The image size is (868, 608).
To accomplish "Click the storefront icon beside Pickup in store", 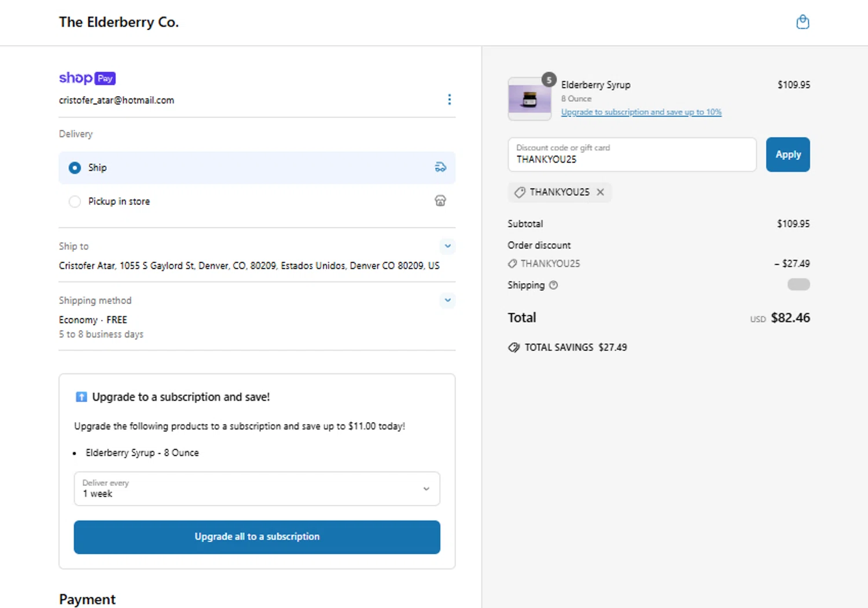I will click(x=440, y=201).
